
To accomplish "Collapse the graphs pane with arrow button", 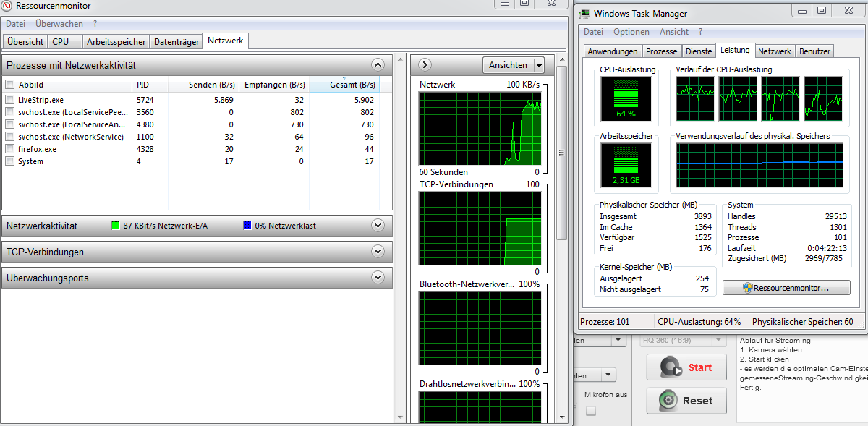I will tap(425, 65).
